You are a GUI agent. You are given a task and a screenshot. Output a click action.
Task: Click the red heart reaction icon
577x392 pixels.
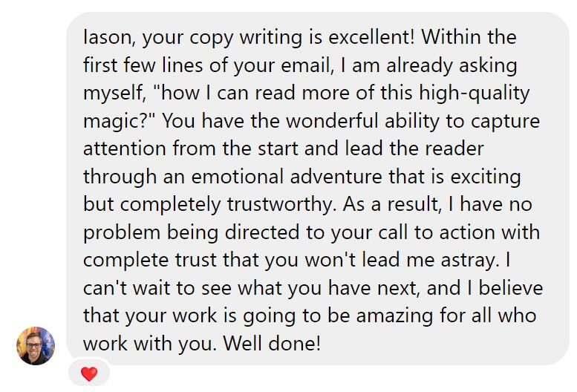click(x=89, y=375)
